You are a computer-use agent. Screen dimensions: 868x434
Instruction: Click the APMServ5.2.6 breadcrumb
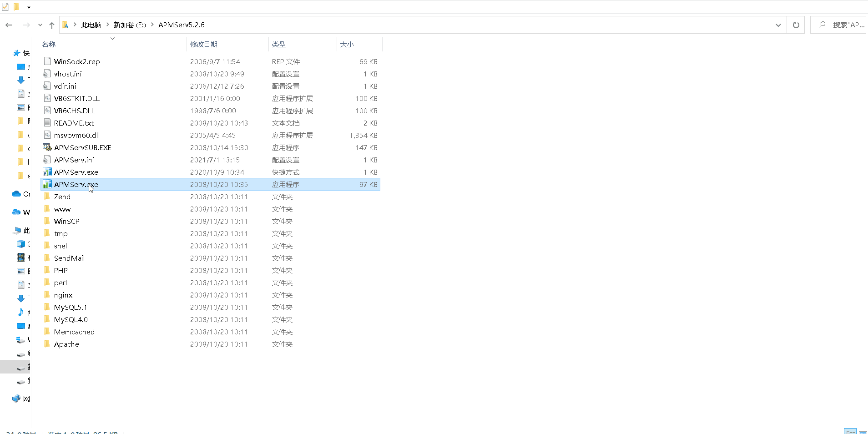tap(182, 25)
